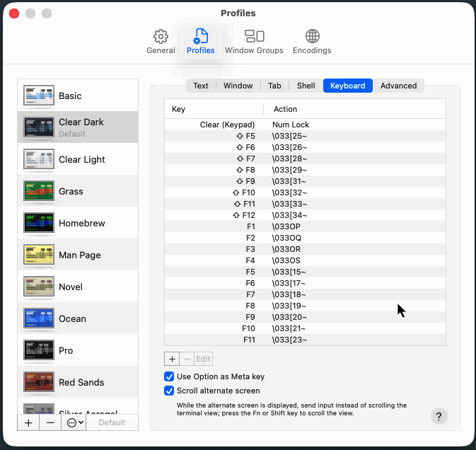Select the Red Sands profile
This screenshot has width=476, height=450.
point(78,382)
